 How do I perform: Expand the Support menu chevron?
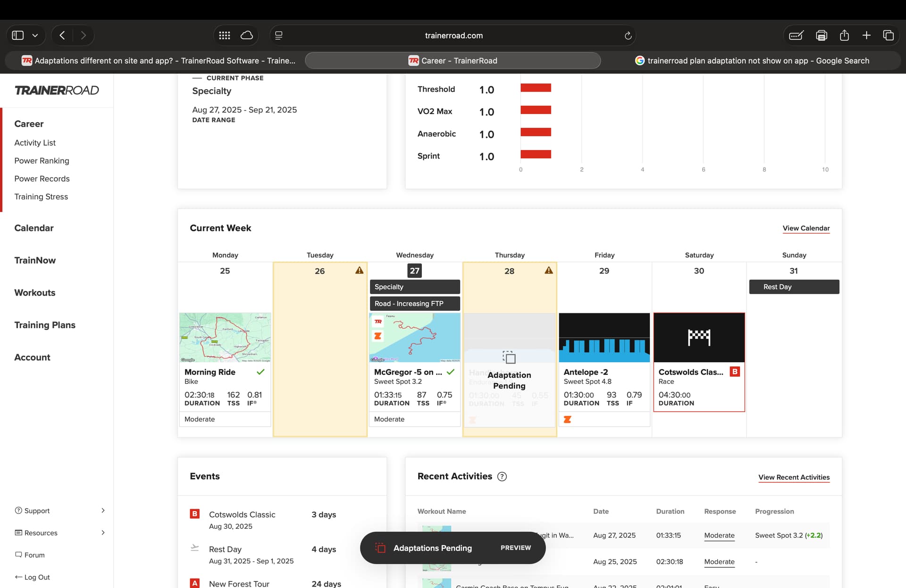pyautogui.click(x=103, y=511)
